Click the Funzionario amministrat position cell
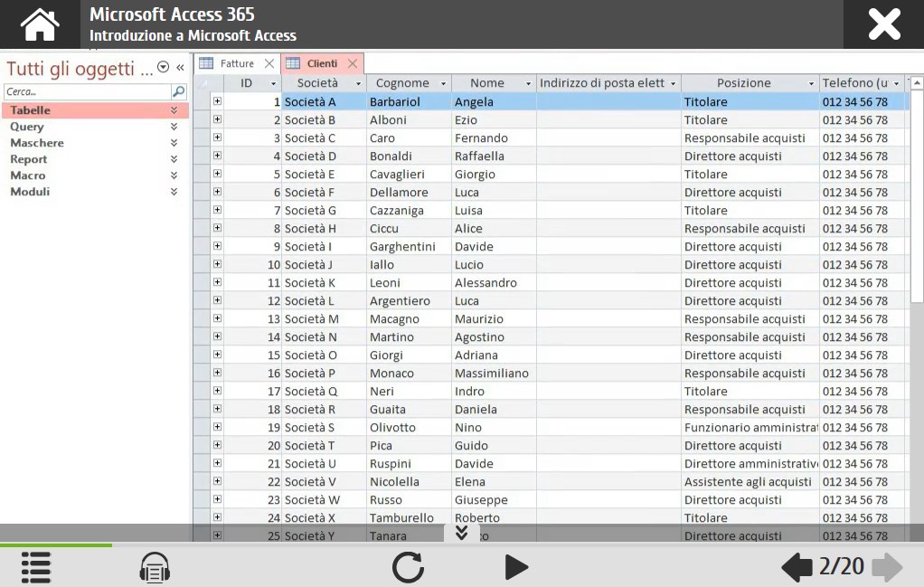 (x=750, y=428)
